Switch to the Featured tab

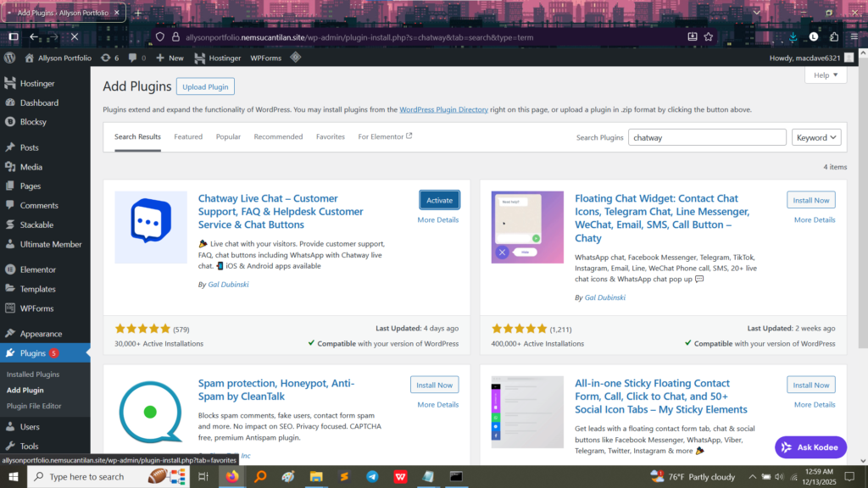click(188, 136)
